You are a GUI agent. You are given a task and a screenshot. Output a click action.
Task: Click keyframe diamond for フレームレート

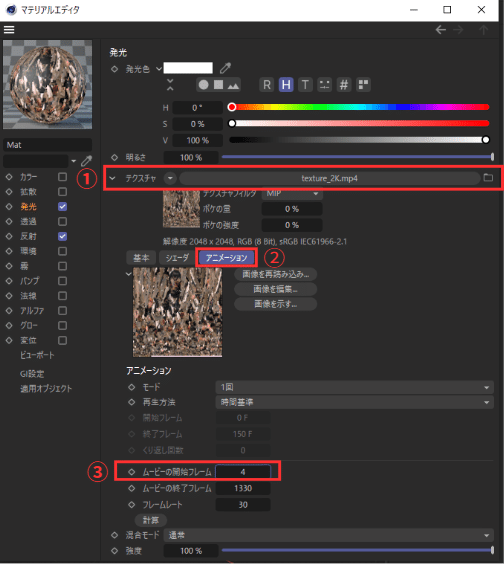(132, 505)
